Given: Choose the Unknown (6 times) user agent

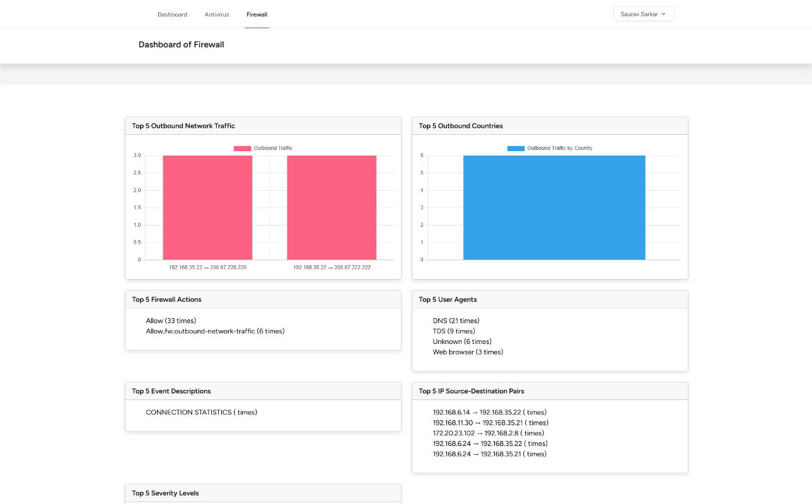Looking at the screenshot, I should [461, 341].
